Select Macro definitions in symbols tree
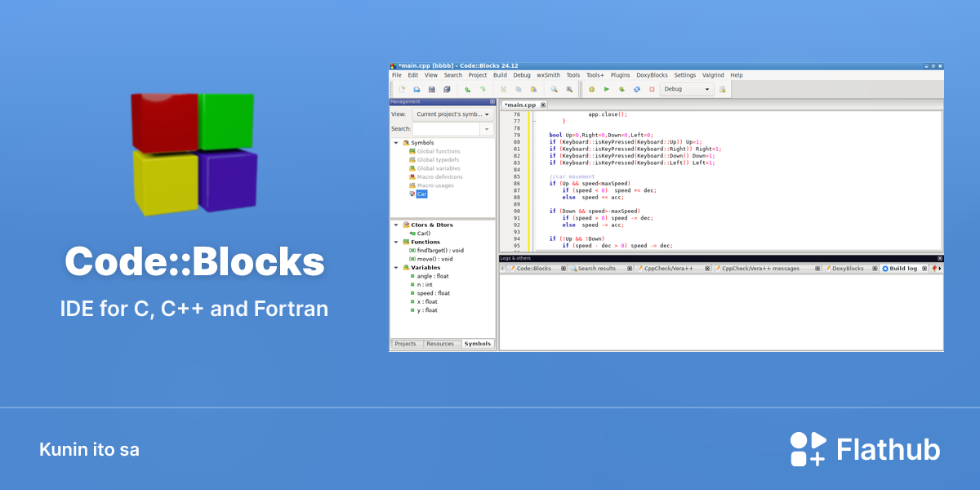Image resolution: width=980 pixels, height=490 pixels. 439,176
